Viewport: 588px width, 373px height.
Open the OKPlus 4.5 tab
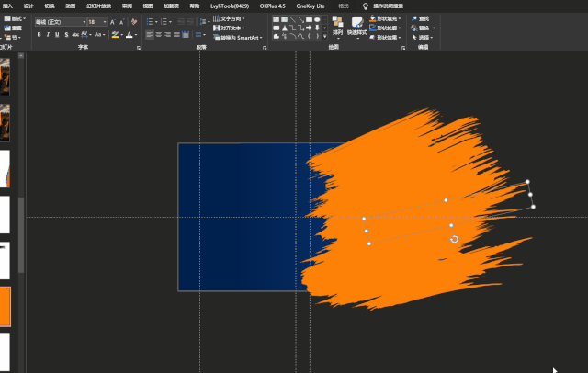pos(272,6)
